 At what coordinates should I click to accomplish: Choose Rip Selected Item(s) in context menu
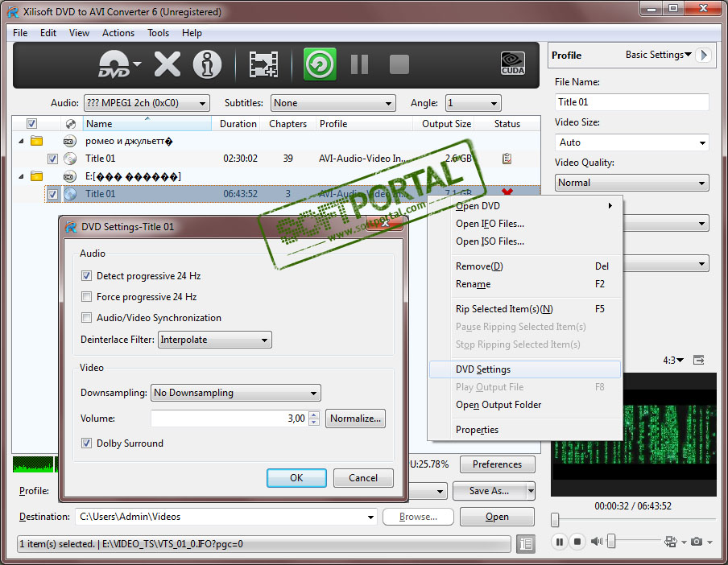click(x=525, y=309)
